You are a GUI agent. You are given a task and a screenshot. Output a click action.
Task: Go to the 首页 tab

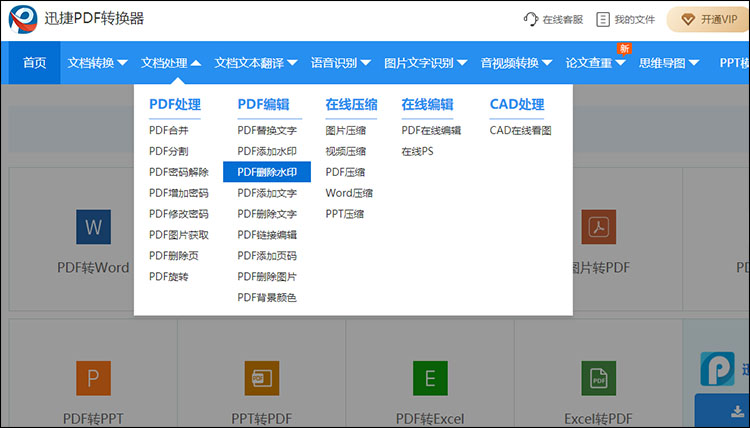click(x=34, y=63)
